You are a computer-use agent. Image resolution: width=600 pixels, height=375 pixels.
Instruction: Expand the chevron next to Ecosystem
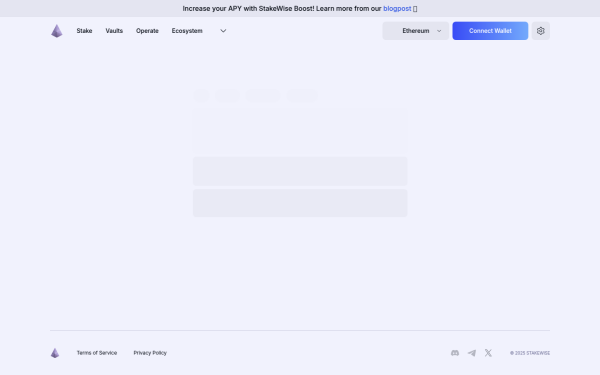tap(223, 31)
